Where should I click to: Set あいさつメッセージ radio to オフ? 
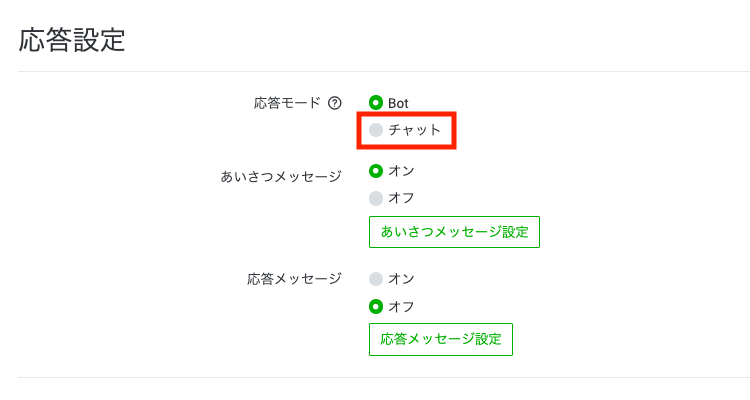[x=376, y=198]
